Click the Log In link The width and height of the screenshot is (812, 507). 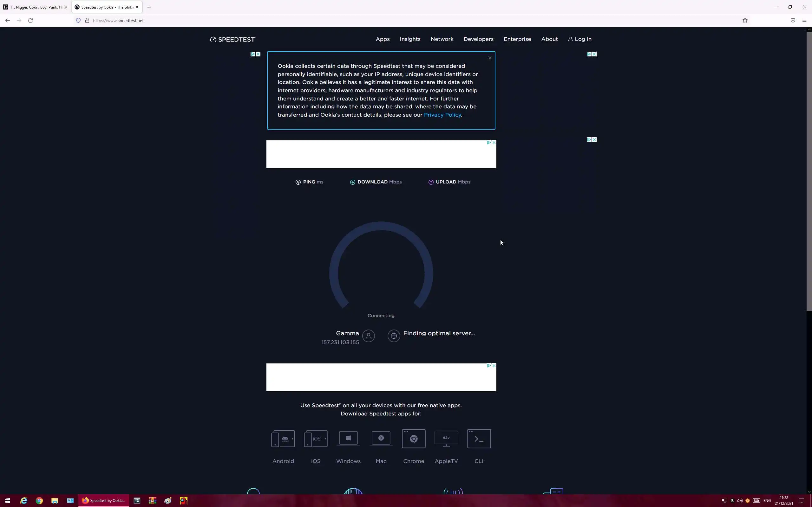coord(580,39)
